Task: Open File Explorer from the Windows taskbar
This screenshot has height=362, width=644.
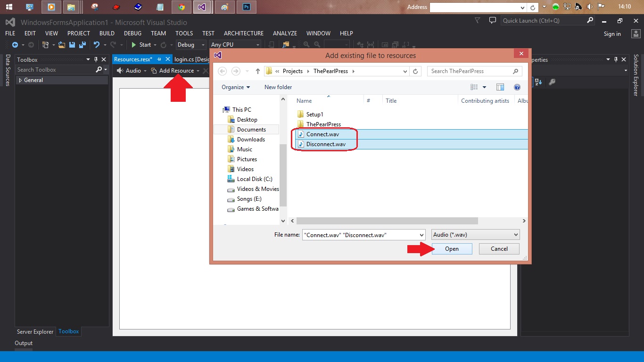Action: 71,7
